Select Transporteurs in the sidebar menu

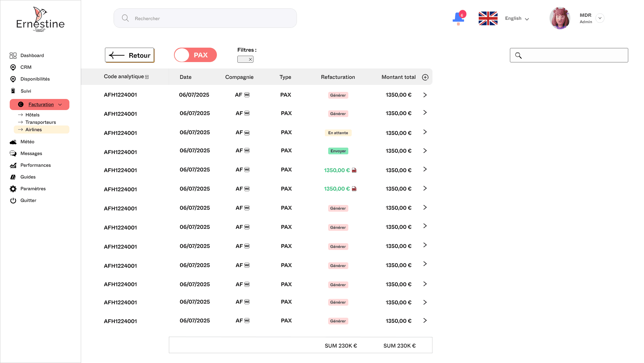pyautogui.click(x=41, y=122)
